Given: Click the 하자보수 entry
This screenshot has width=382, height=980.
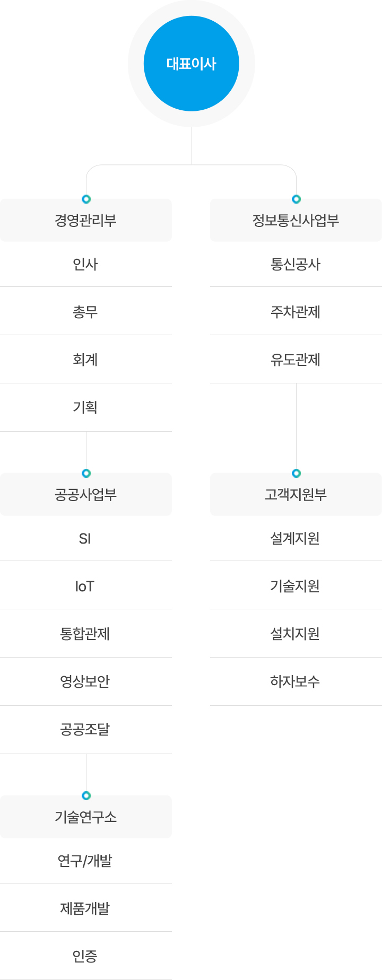Looking at the screenshot, I should 296,681.
